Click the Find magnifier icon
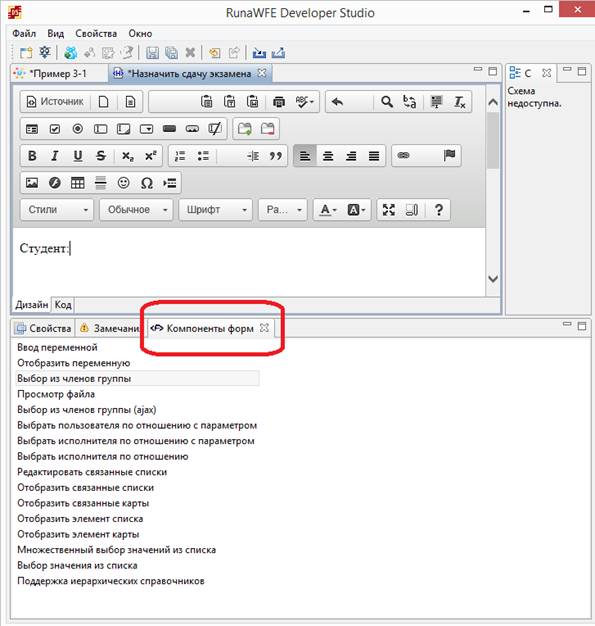595x626 pixels. tap(386, 102)
